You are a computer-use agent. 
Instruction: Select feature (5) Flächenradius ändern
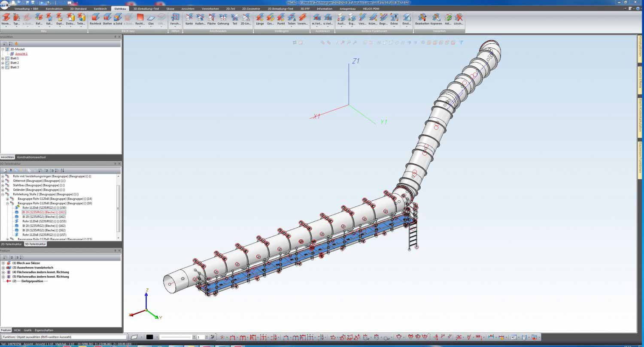pyautogui.click(x=40, y=277)
